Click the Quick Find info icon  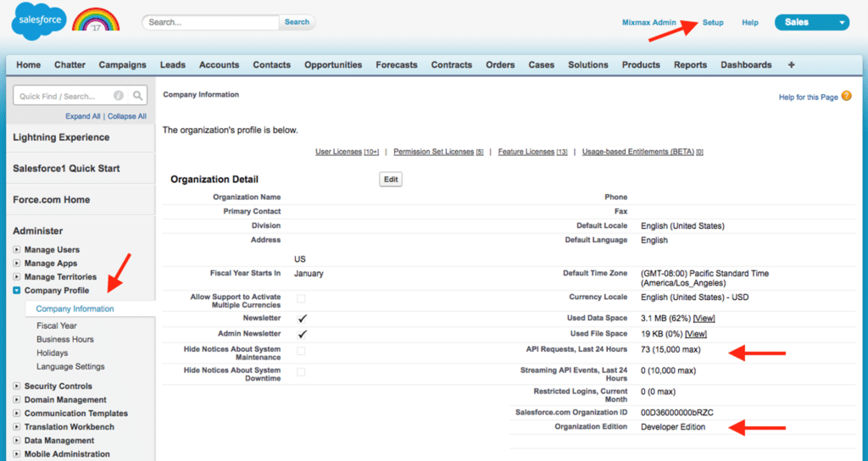coord(119,96)
